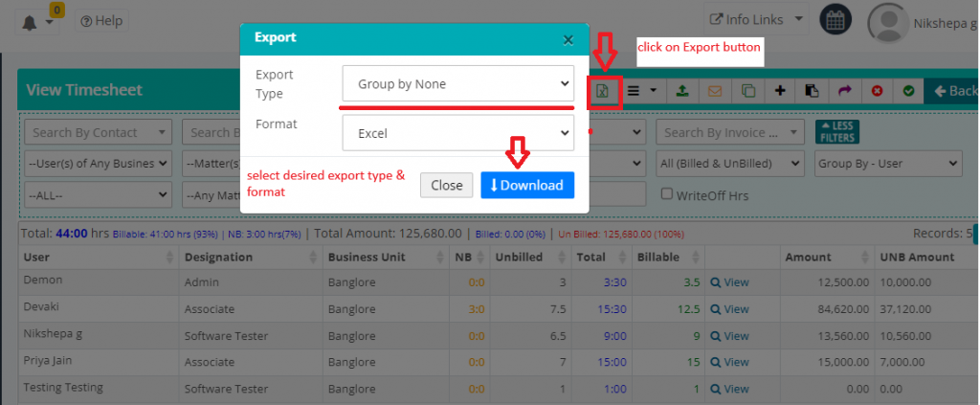Screen dimensions: 980x405
Task: Open the Export Type dropdown
Action: (457, 84)
